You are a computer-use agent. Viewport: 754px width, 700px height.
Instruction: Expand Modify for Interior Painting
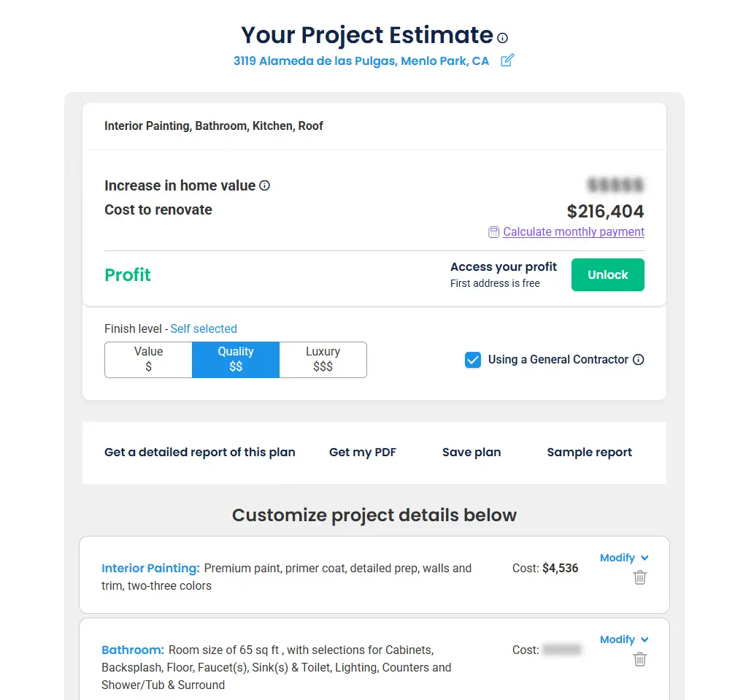(624, 558)
